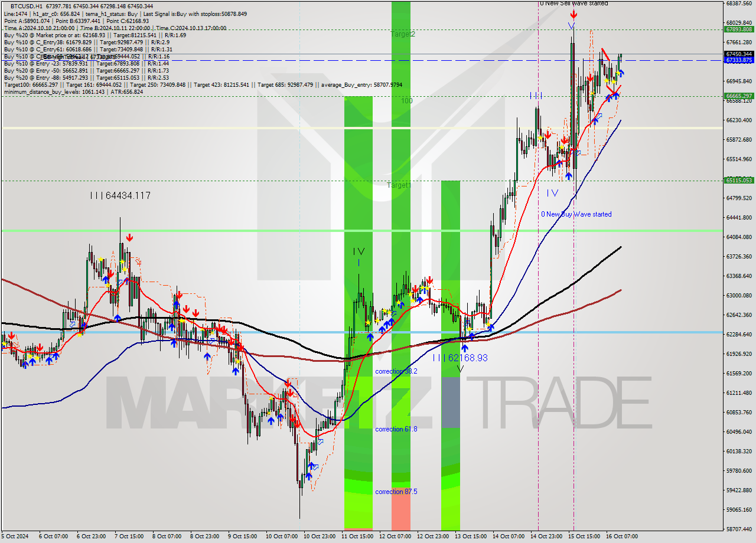Click the Target2 label on green column

403,34
